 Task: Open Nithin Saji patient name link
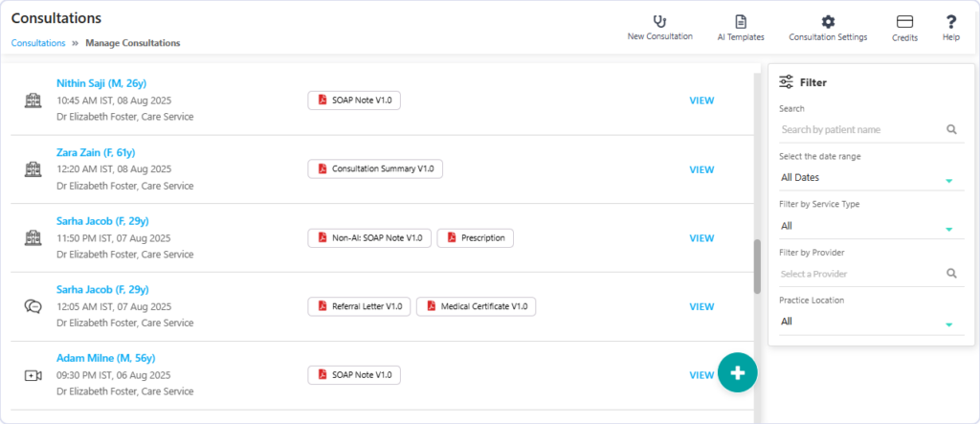101,83
